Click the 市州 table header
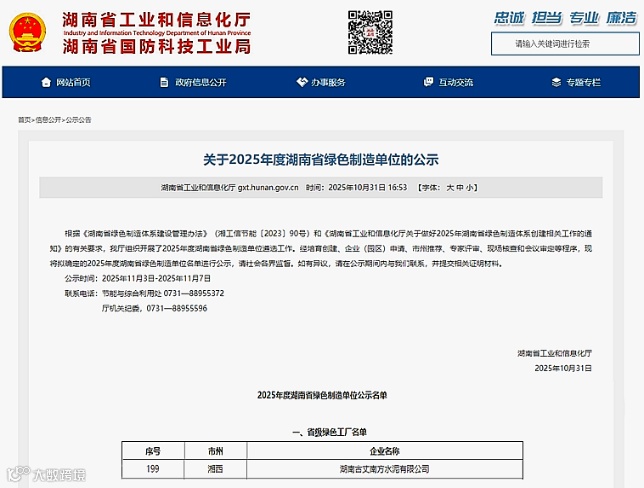This screenshot has height=488, width=644. click(x=215, y=451)
